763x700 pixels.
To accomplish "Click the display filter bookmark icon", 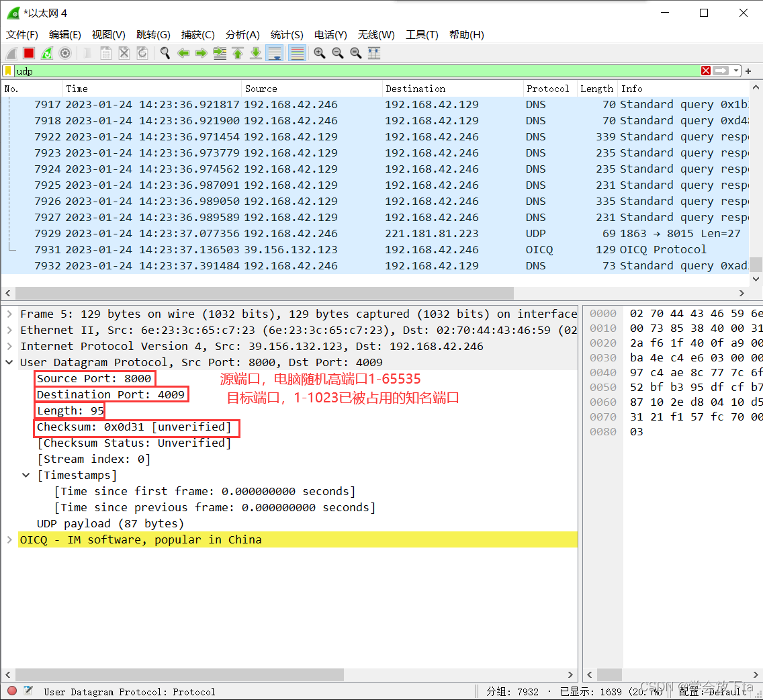I will pyautogui.click(x=8, y=71).
